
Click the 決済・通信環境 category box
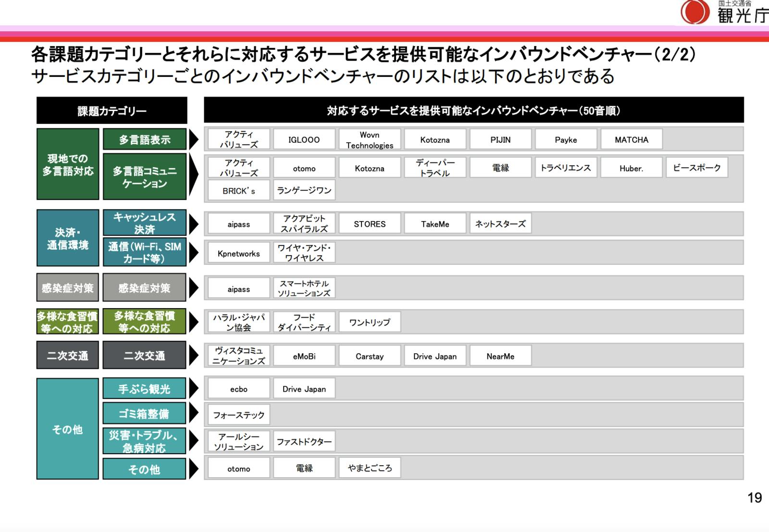(x=68, y=238)
